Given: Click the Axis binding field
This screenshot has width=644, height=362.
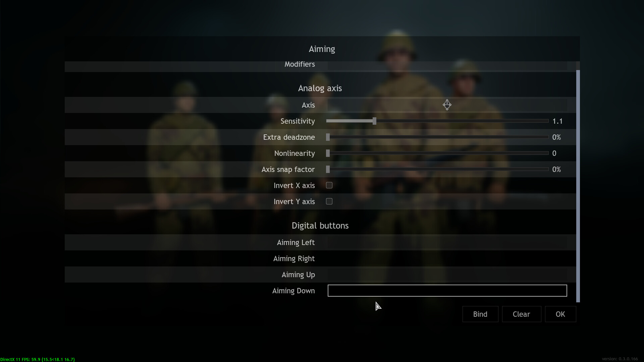Looking at the screenshot, I should [x=447, y=105].
